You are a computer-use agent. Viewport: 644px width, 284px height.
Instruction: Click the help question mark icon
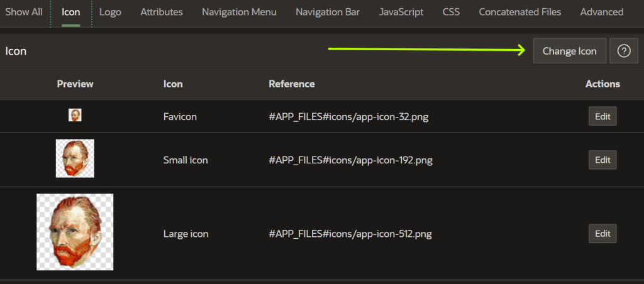pos(624,52)
